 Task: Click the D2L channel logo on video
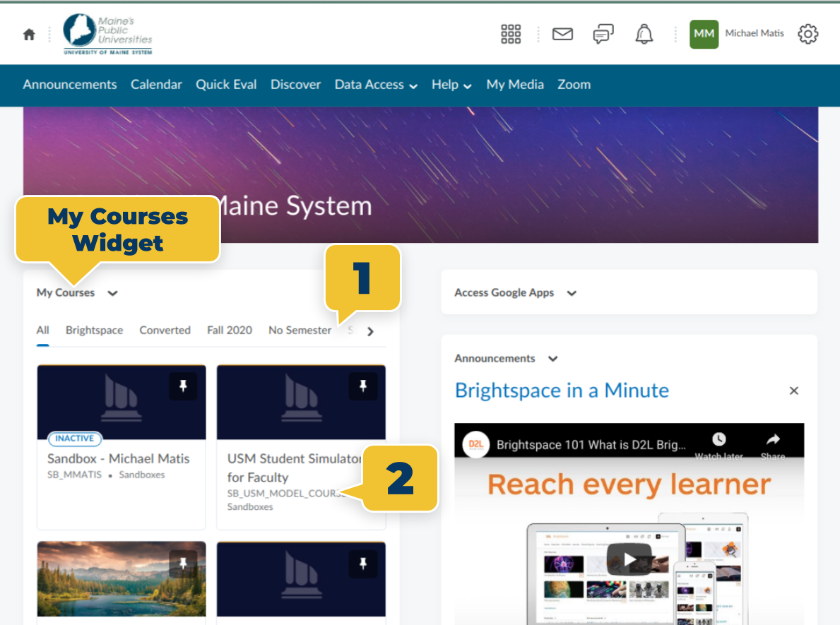[475, 444]
